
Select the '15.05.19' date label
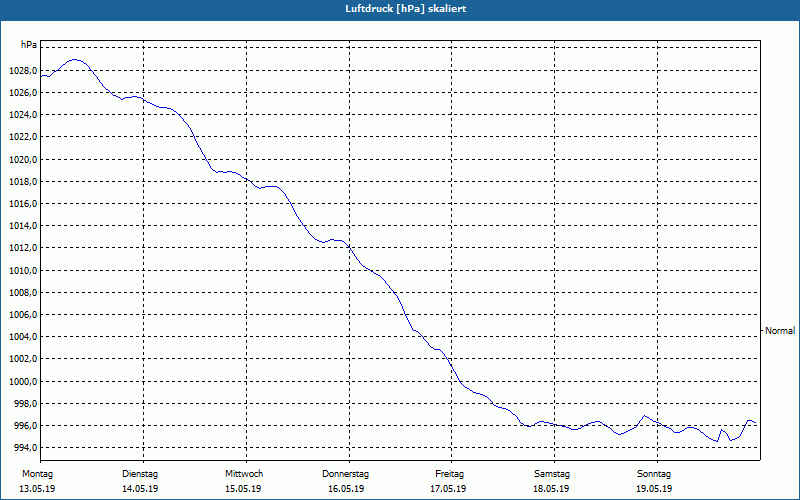pos(243,489)
